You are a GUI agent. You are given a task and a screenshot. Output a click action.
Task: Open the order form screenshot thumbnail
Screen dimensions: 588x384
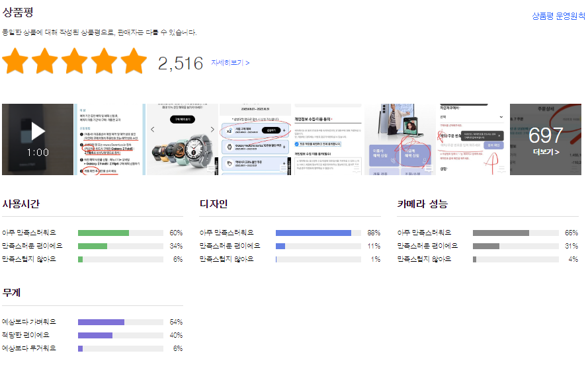pyautogui.click(x=473, y=139)
